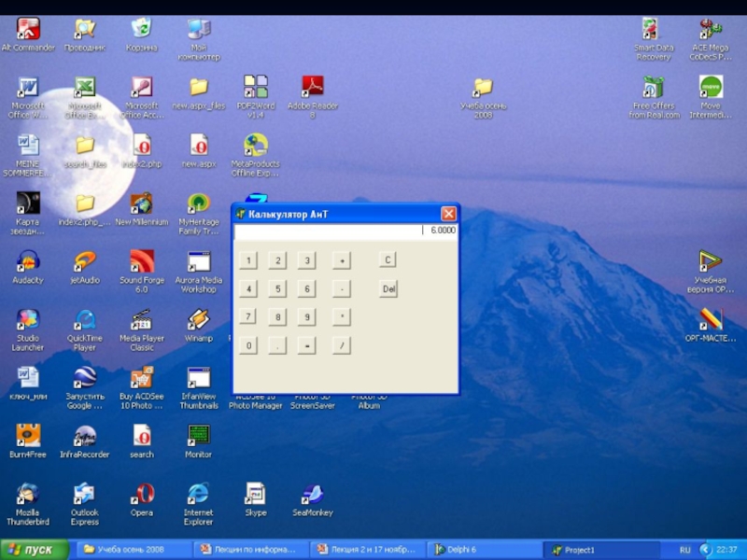747x560 pixels.
Task: Click the calculator display field showing 6.0000
Action: point(345,230)
